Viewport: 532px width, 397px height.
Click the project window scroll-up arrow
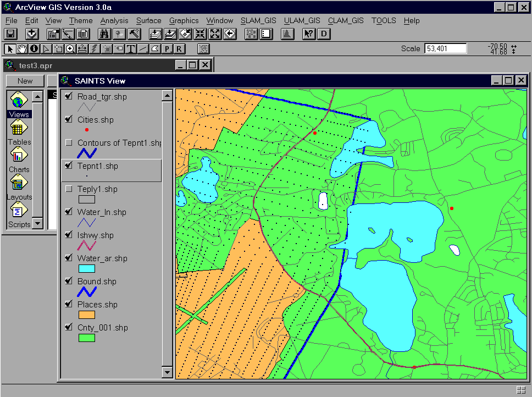point(38,97)
